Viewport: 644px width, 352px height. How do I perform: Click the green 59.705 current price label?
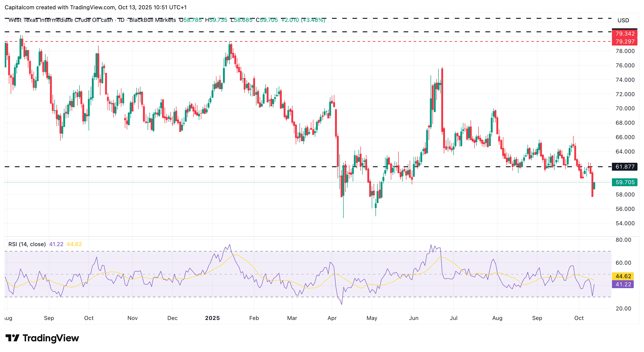pos(624,182)
